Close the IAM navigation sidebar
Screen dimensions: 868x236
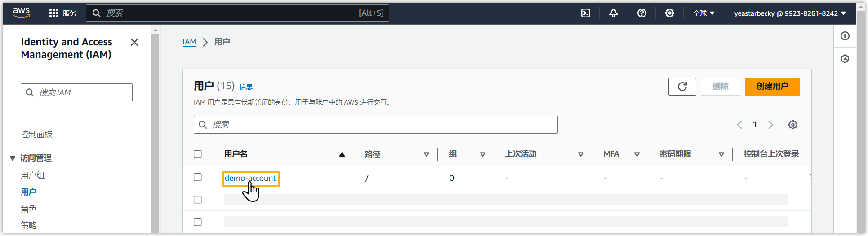tap(134, 42)
